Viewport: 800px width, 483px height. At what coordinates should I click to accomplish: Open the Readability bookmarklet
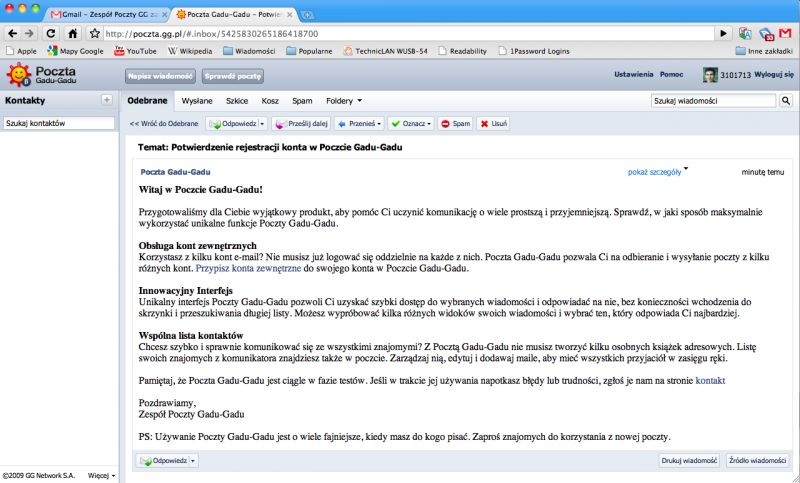[462, 51]
